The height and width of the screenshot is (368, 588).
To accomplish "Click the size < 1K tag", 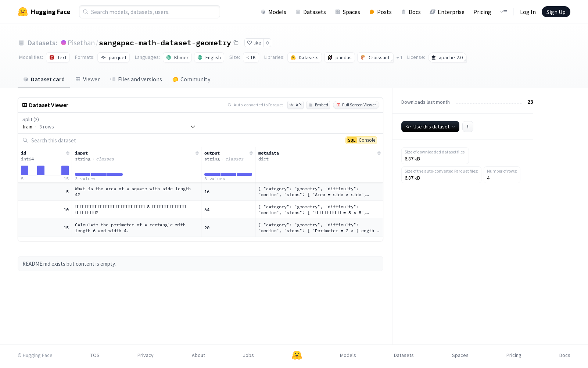I will tap(251, 57).
